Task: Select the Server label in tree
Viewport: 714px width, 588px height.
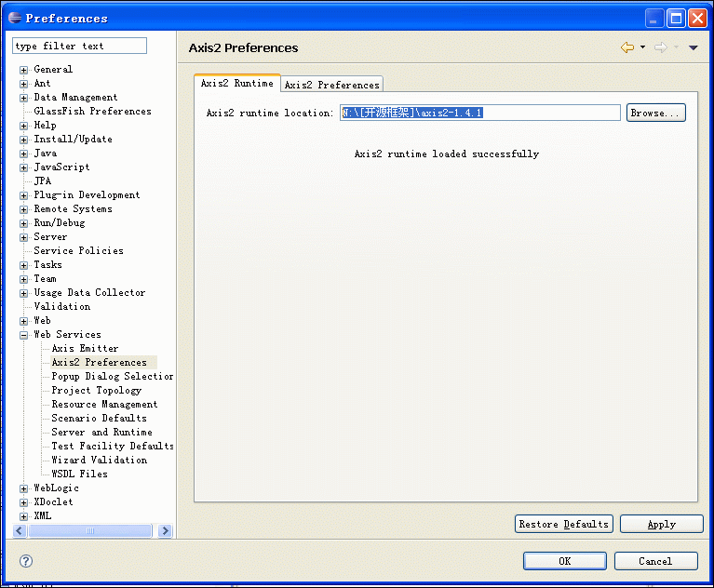Action: (x=50, y=236)
